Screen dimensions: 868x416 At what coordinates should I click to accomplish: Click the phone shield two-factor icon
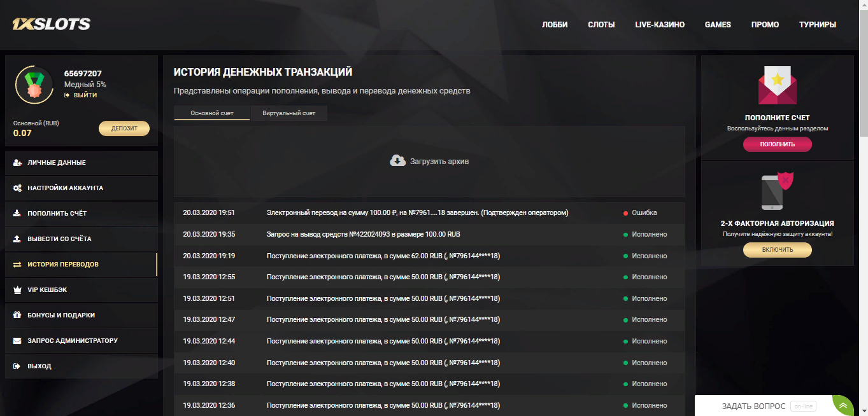[777, 191]
